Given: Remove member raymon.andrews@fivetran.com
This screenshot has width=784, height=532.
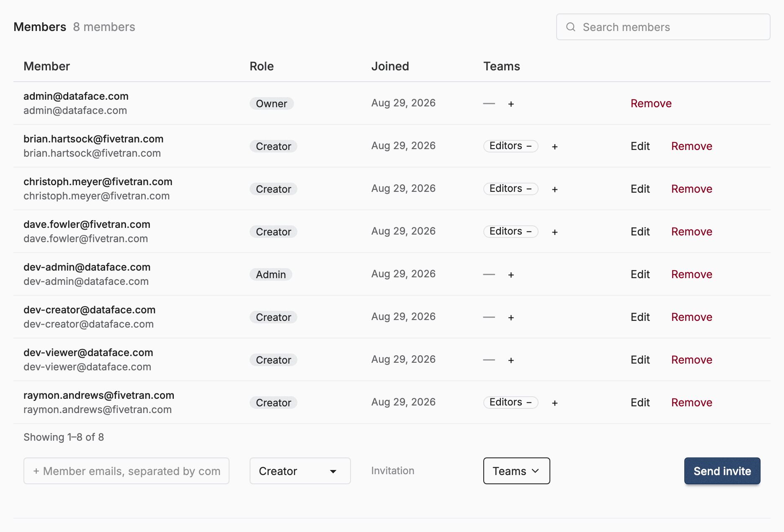Looking at the screenshot, I should point(691,403).
